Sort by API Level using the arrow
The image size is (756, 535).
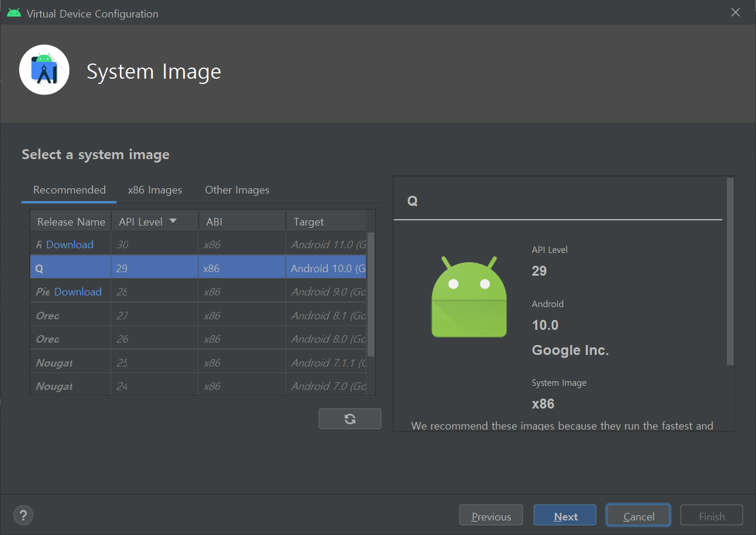pyautogui.click(x=173, y=221)
